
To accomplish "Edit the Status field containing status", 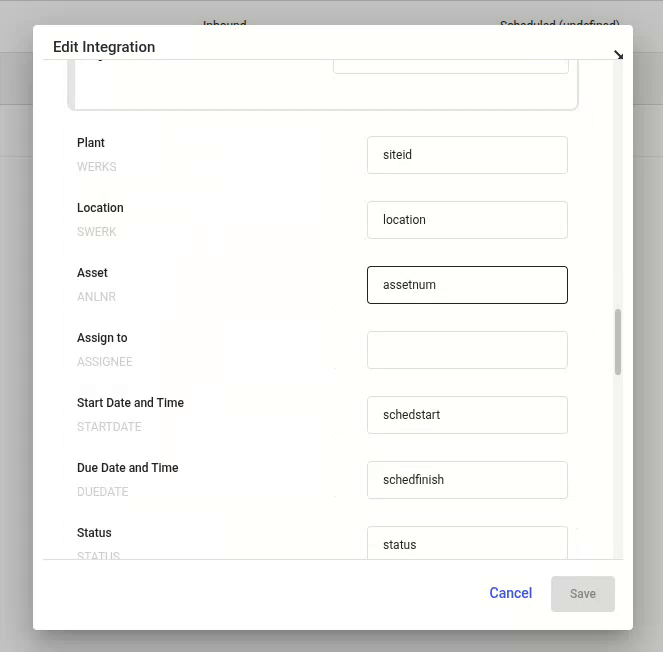I will pyautogui.click(x=467, y=543).
